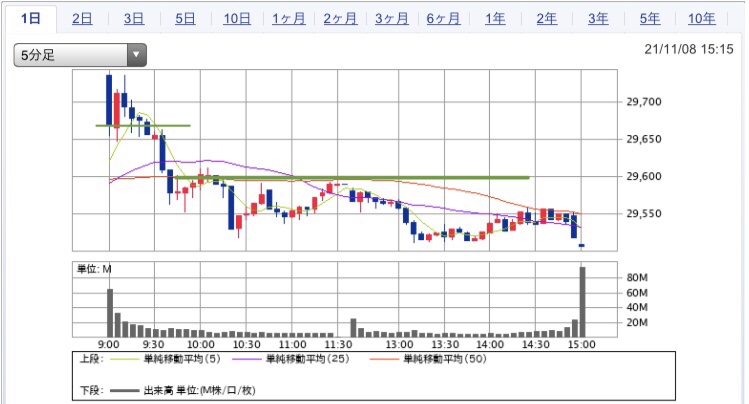Show the 6ヶ月 period chart

pos(443,19)
